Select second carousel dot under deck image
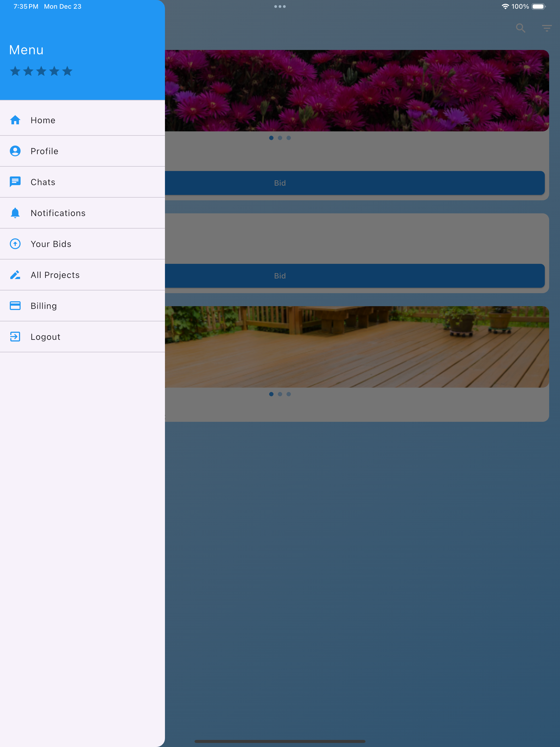Image resolution: width=560 pixels, height=747 pixels. [280, 394]
